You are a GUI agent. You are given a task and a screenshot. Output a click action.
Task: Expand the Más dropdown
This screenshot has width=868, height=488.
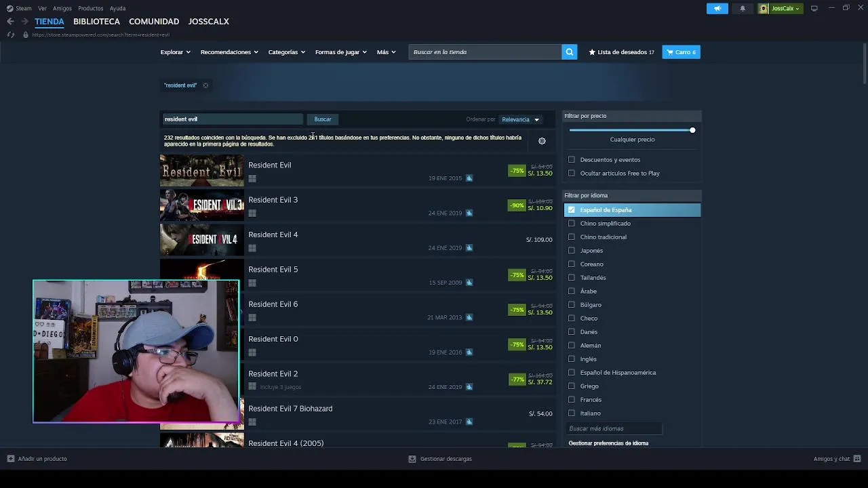point(386,52)
